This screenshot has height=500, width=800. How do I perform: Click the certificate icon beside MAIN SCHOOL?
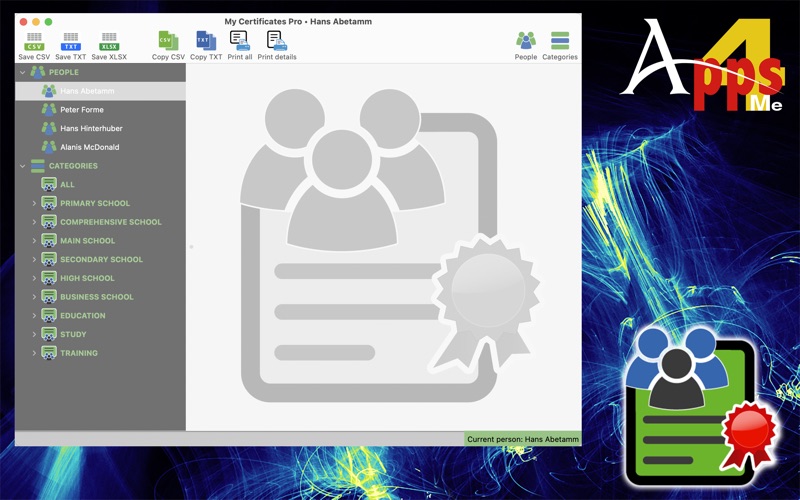click(x=49, y=240)
